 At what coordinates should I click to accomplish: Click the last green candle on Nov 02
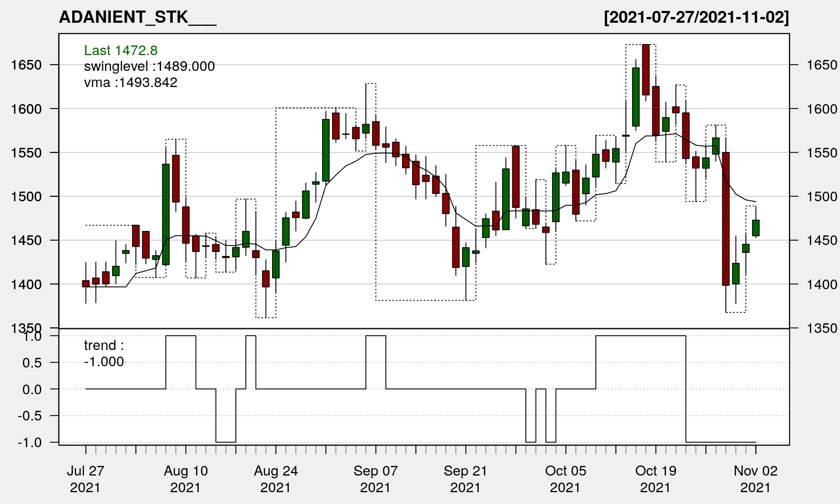pyautogui.click(x=756, y=228)
